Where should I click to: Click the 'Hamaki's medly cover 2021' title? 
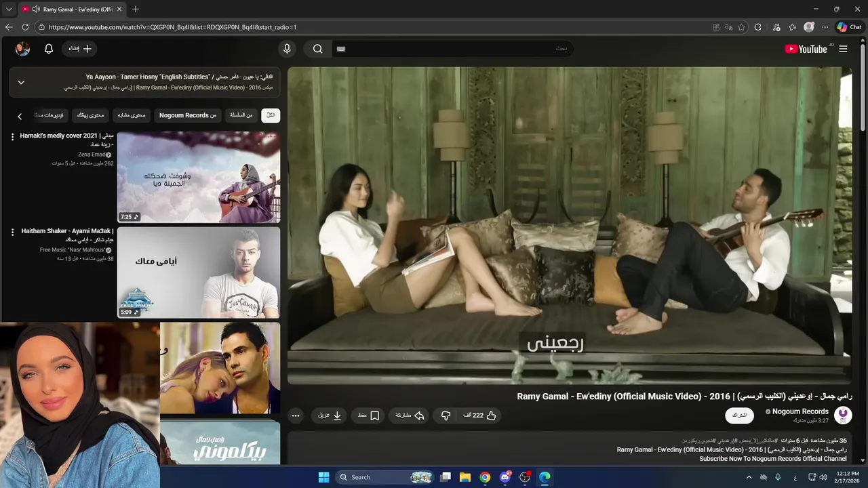tap(66, 140)
